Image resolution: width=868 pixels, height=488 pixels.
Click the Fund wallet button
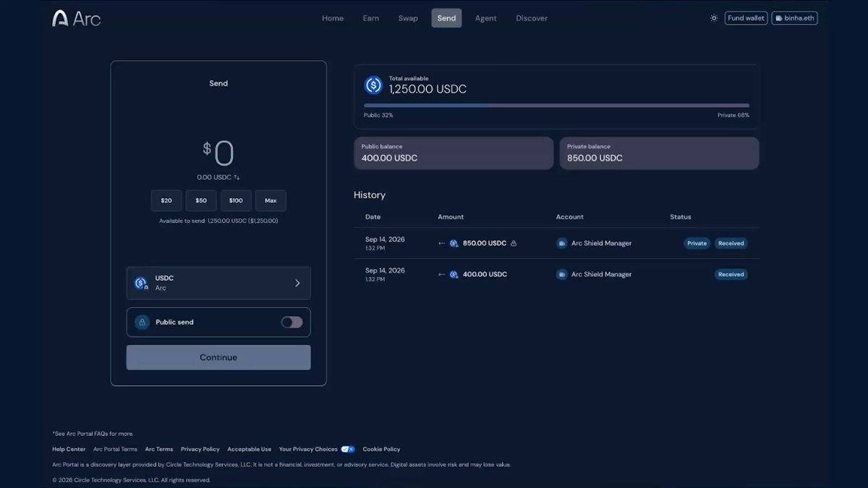coord(746,18)
